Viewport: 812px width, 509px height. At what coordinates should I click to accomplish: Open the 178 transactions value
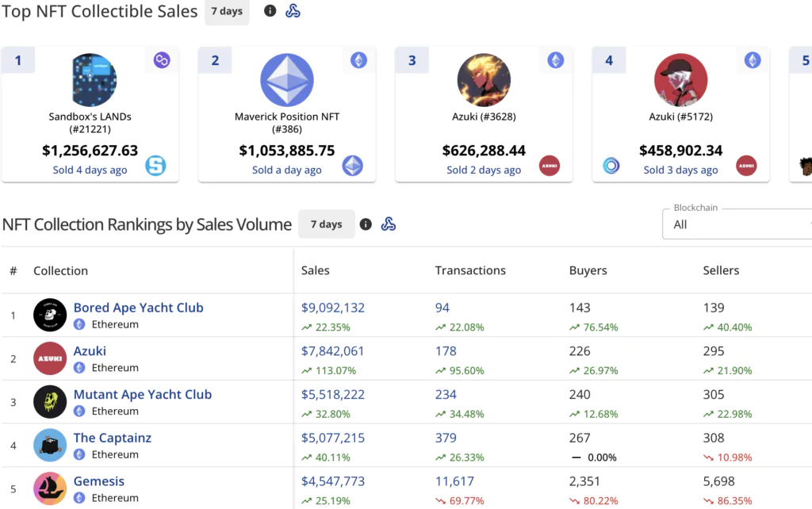point(446,351)
